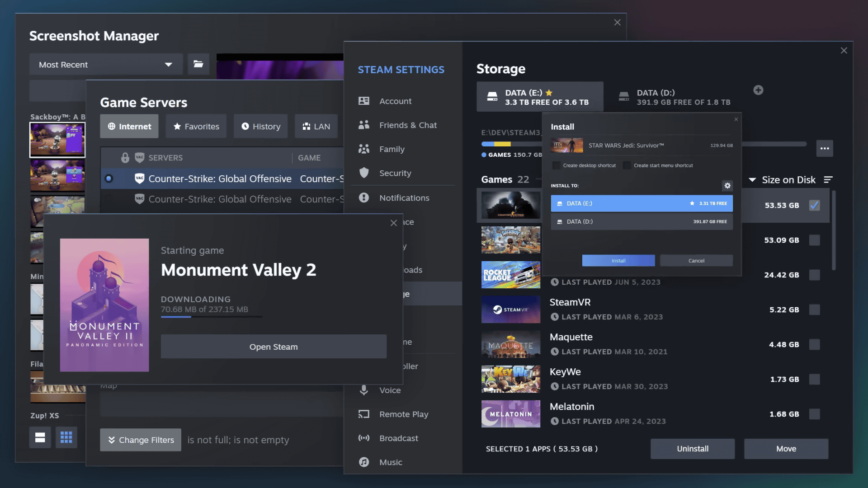Click the Move button for selected app

tap(786, 449)
